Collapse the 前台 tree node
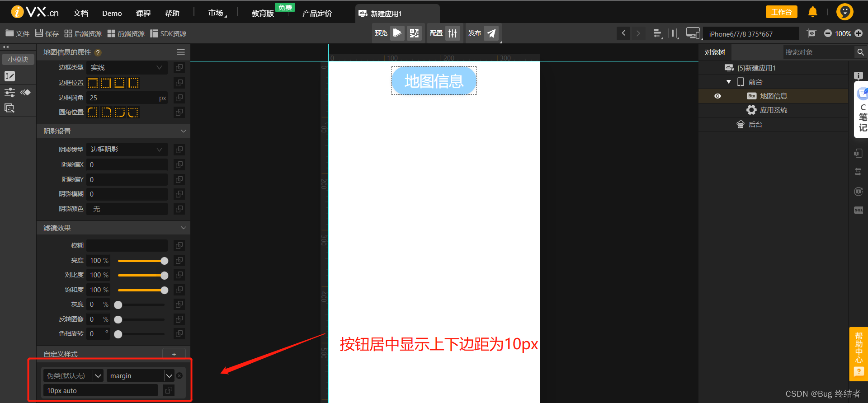Viewport: 868px width, 403px height. pyautogui.click(x=729, y=82)
